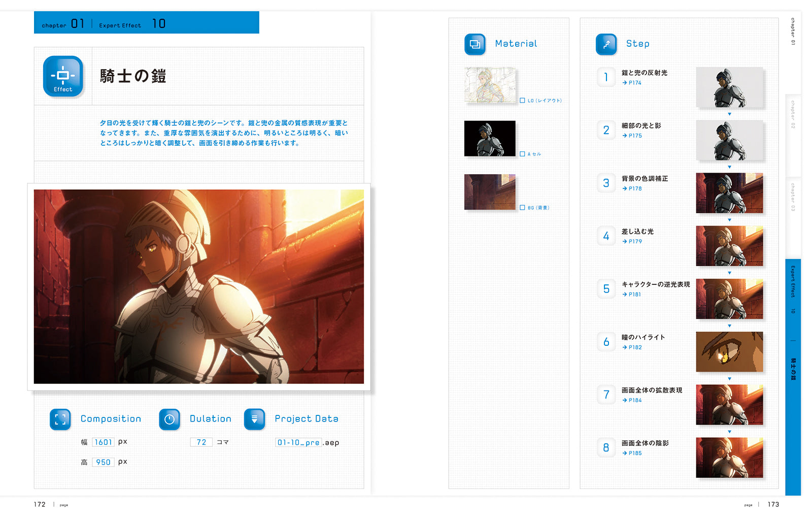Follow the P179 page link
Image resolution: width=812 pixels, height=518 pixels.
(x=632, y=241)
